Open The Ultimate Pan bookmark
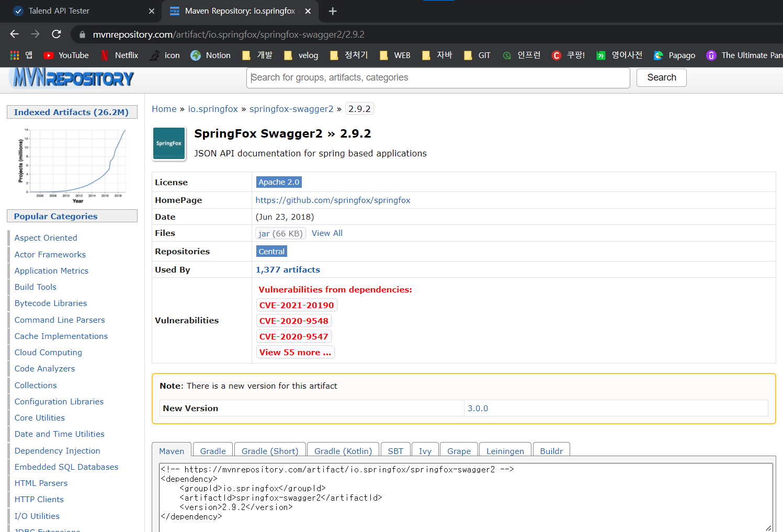This screenshot has height=532, width=783. [x=744, y=55]
